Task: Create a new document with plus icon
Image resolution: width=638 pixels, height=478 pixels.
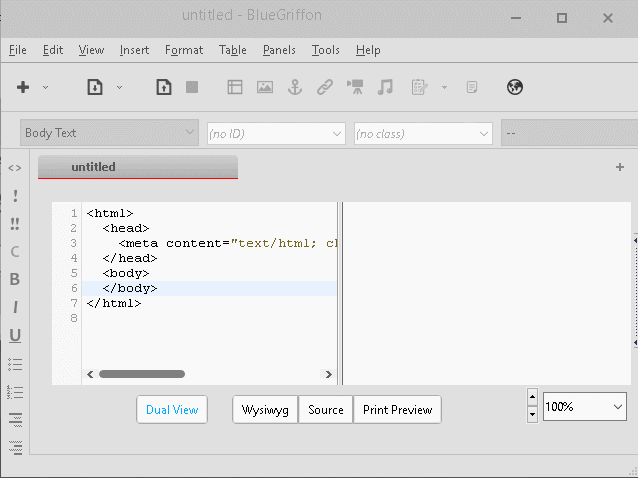Action: tap(23, 87)
